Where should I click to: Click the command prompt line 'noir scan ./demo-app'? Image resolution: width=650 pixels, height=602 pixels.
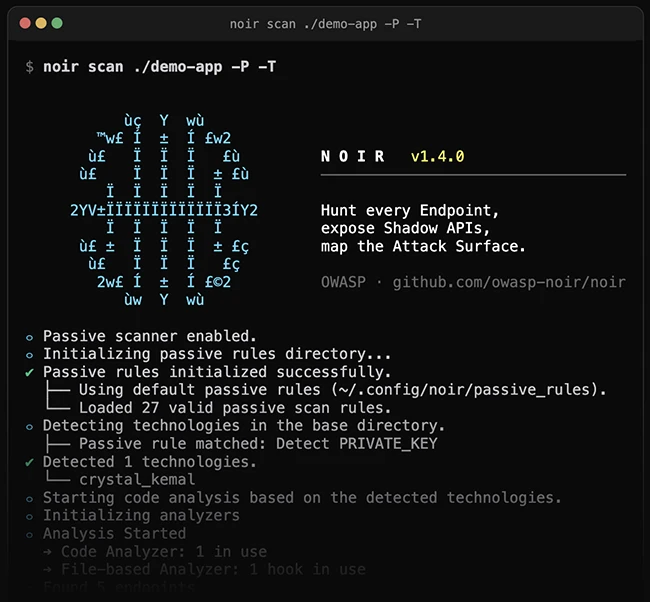[160, 66]
